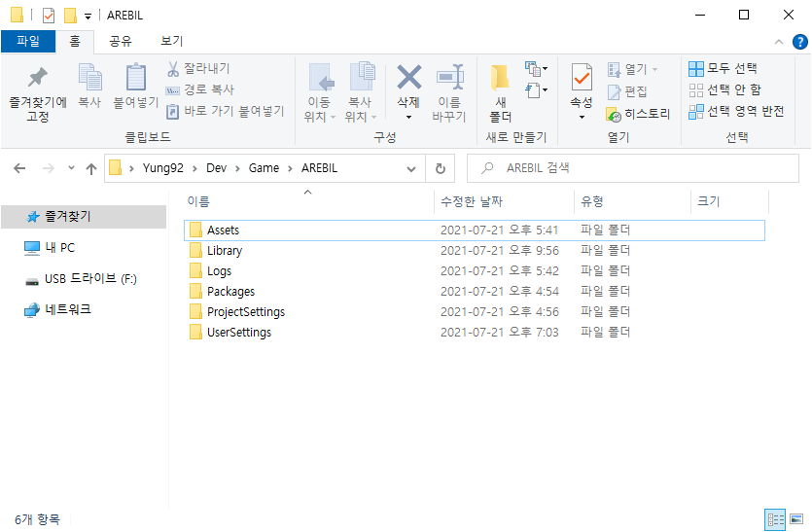The height and width of the screenshot is (532, 812).
Task: Click 바로 가기 붙여넣기 (Paste shortcut)
Action: coord(226,111)
